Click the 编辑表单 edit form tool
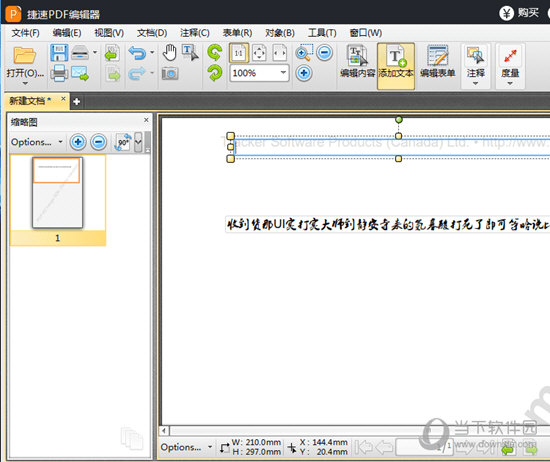Viewport: 550px width, 462px height. [x=437, y=62]
